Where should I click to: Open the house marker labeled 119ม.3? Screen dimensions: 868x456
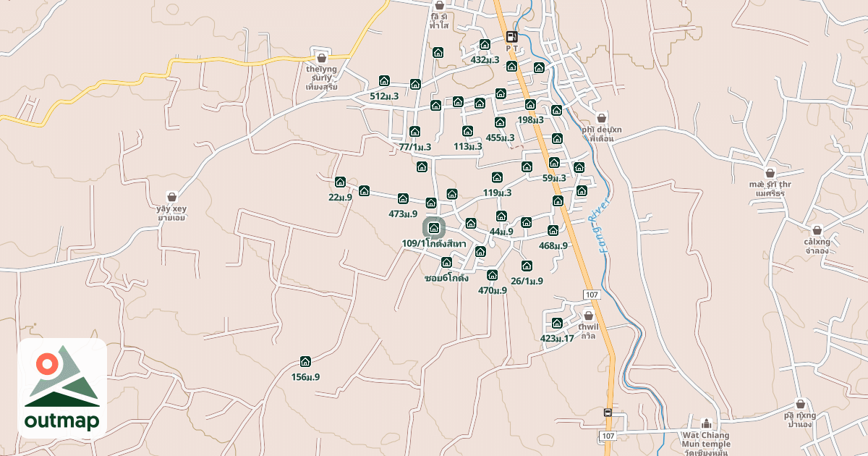tap(497, 177)
